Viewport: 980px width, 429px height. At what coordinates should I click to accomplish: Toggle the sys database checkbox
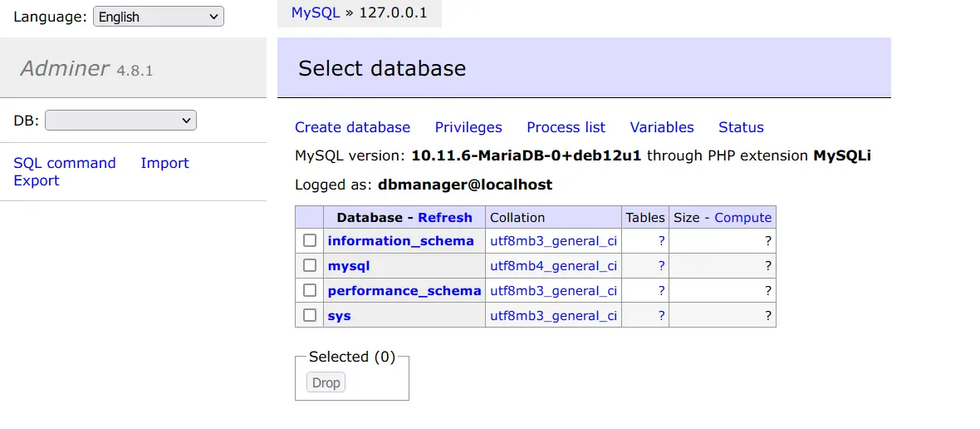[x=310, y=315]
